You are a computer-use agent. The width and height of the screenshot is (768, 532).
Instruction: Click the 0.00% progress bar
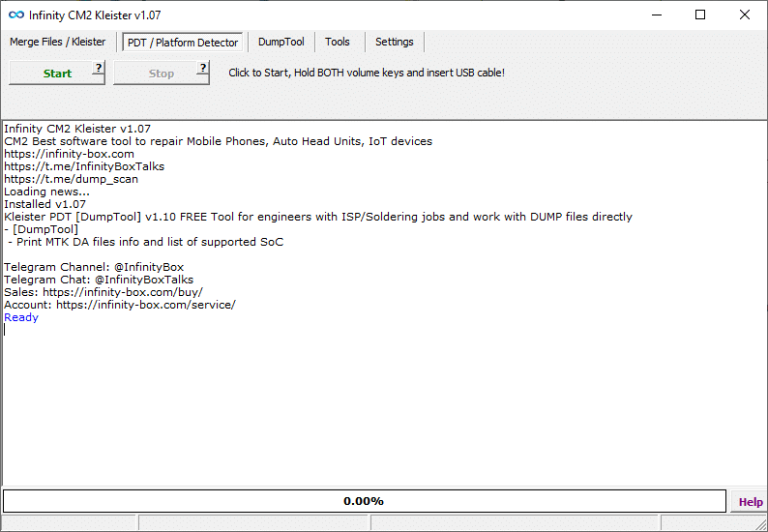coord(365,501)
